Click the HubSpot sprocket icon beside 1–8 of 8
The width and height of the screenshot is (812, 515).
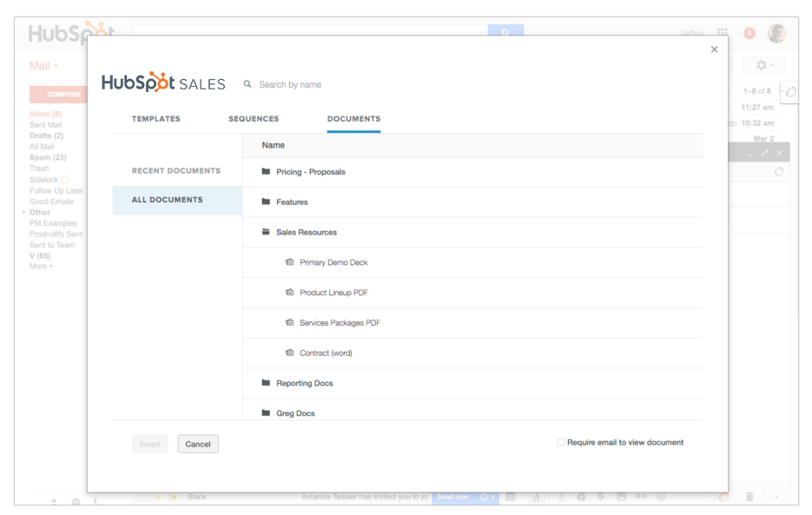point(791,92)
